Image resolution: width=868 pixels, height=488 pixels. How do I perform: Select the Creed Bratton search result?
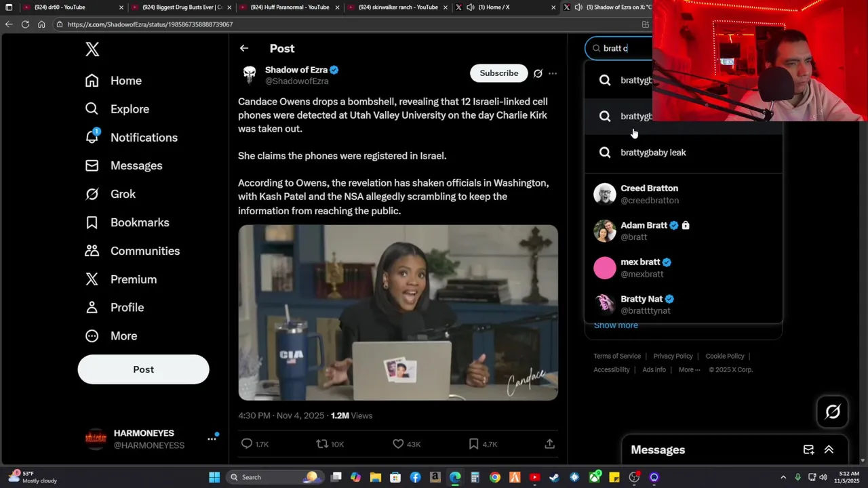684,194
